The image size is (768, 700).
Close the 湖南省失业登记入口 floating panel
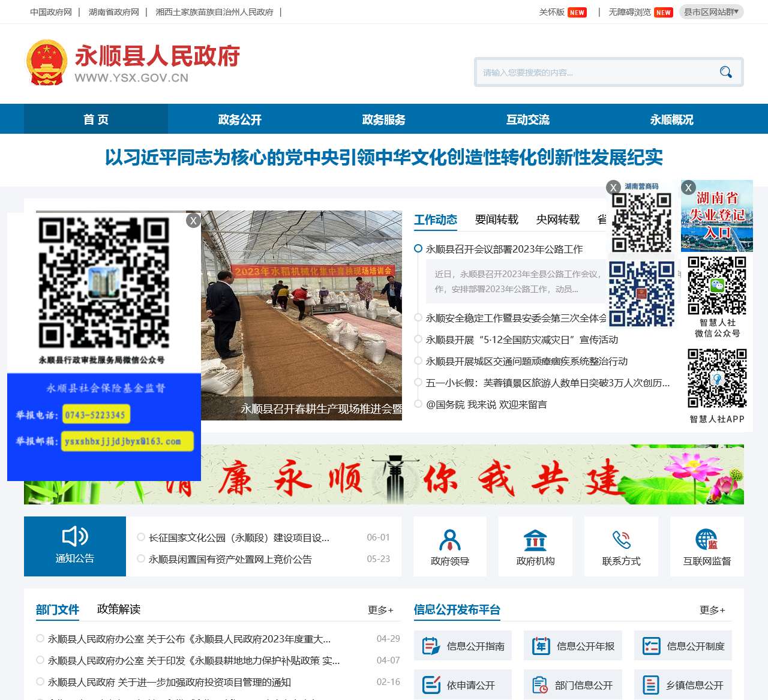click(x=688, y=187)
